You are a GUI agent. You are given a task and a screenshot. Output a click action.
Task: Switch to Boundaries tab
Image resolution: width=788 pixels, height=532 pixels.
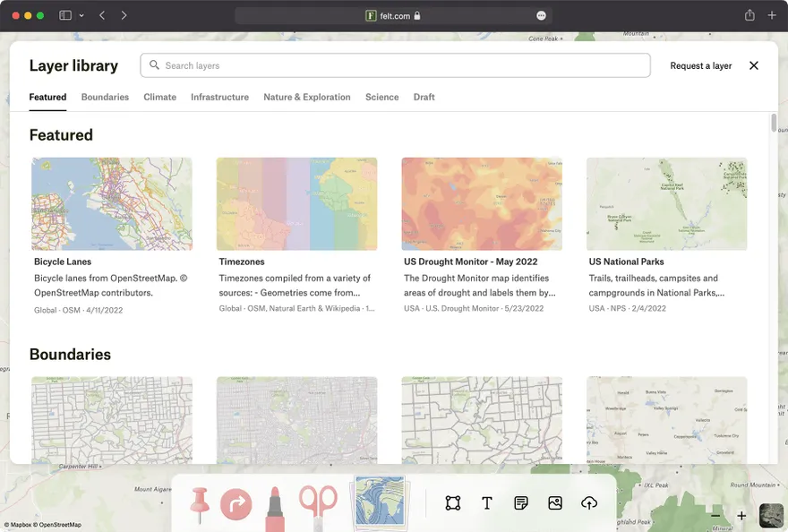tap(105, 97)
